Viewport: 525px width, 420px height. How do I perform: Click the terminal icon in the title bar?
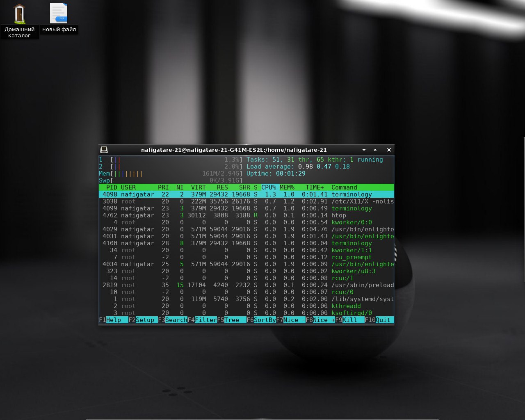[x=104, y=150]
